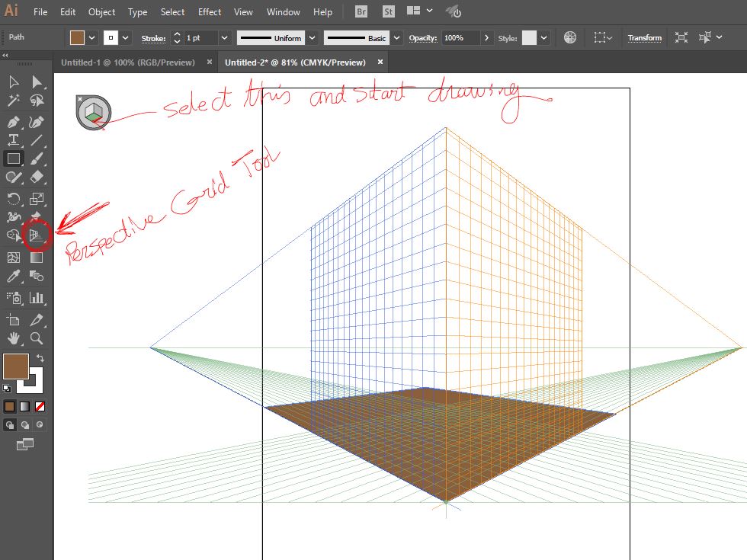Enable Draw Behind mode
The height and width of the screenshot is (560, 747).
point(25,424)
